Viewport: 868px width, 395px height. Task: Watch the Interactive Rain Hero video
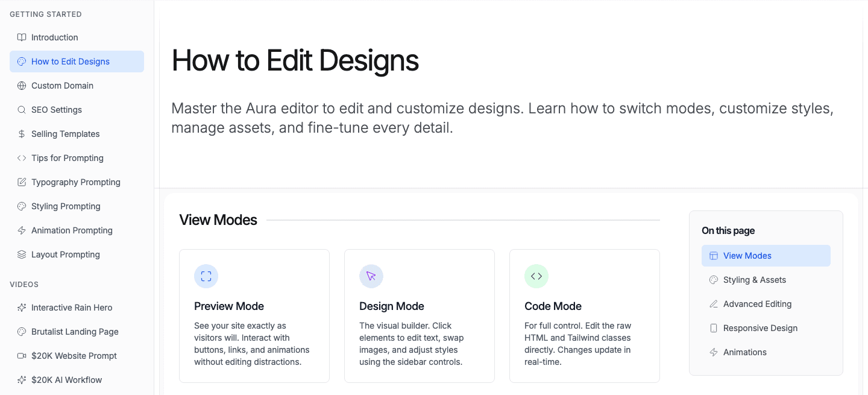click(77, 308)
